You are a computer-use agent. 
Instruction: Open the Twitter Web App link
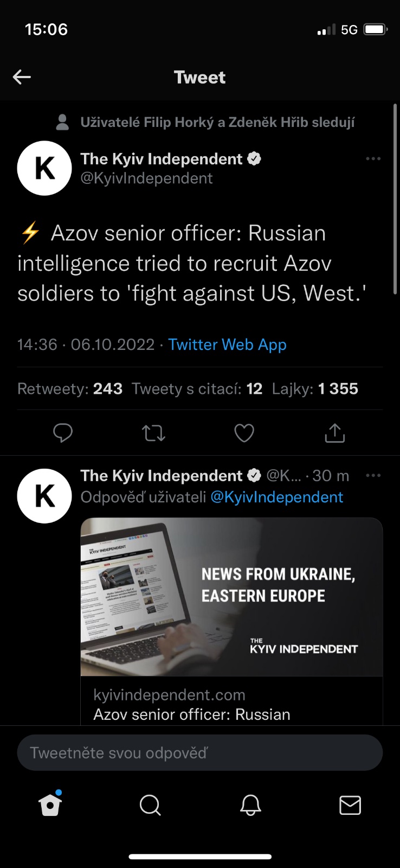click(227, 344)
